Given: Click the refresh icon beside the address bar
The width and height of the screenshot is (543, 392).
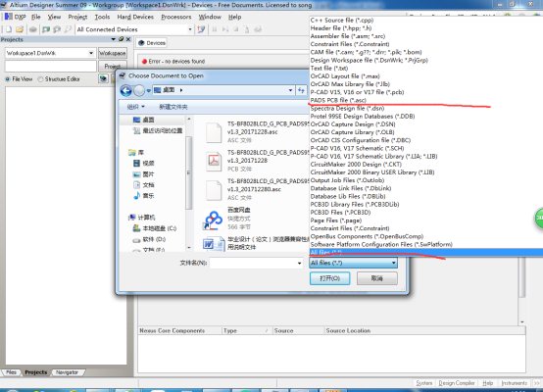Looking at the screenshot, I should click(301, 90).
